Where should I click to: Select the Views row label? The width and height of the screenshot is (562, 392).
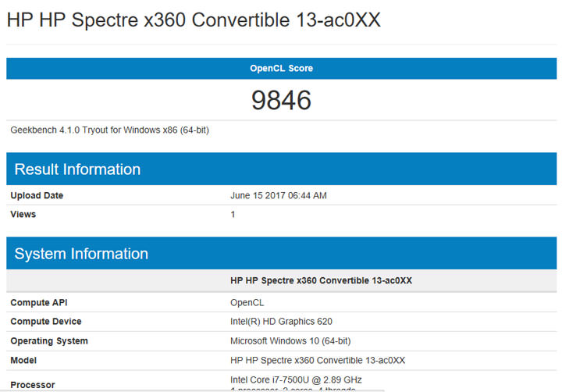click(x=23, y=214)
